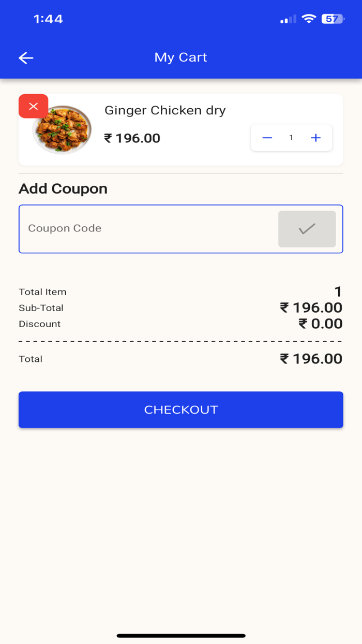This screenshot has height=644, width=362.
Task: Tap the Total amount of 196.00
Action: pos(311,358)
